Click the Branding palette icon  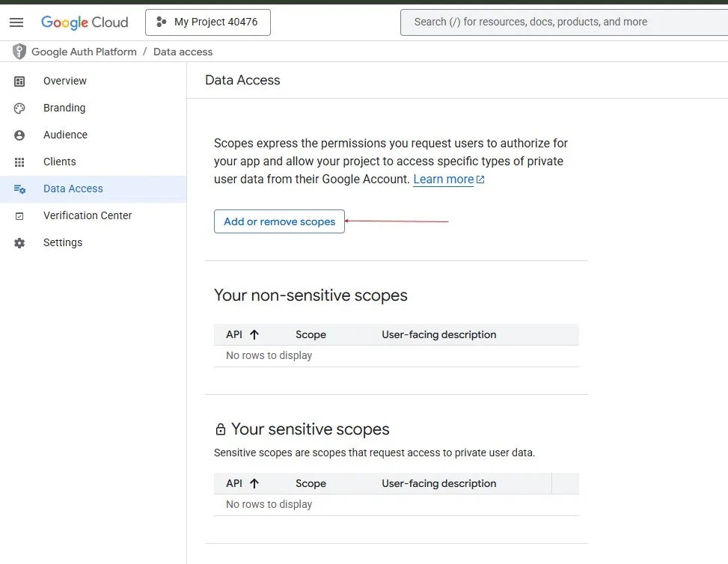click(x=19, y=108)
